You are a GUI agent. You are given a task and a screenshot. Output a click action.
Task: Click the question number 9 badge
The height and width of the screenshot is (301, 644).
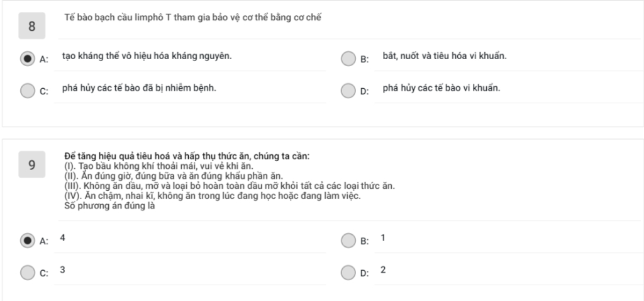32,165
